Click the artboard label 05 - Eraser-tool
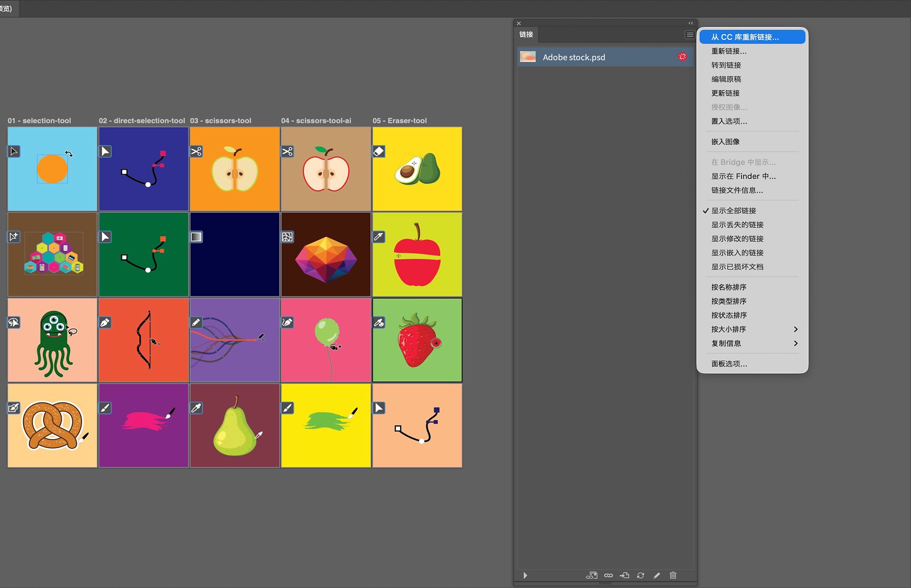 400,120
